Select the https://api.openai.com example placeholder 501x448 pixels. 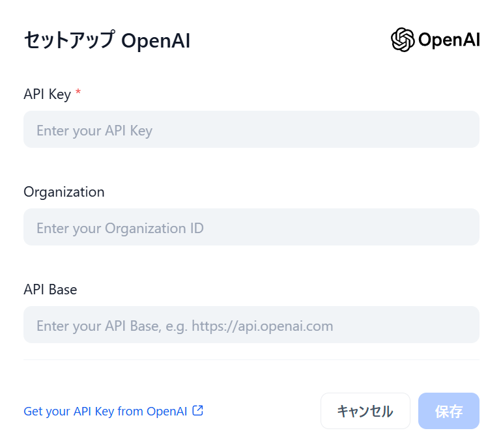coord(263,326)
